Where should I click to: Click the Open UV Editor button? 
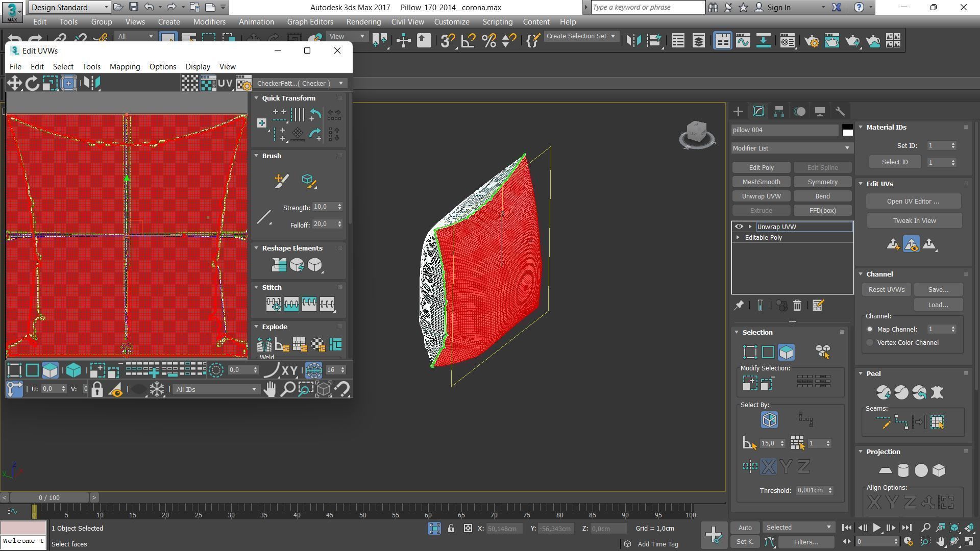(x=913, y=201)
